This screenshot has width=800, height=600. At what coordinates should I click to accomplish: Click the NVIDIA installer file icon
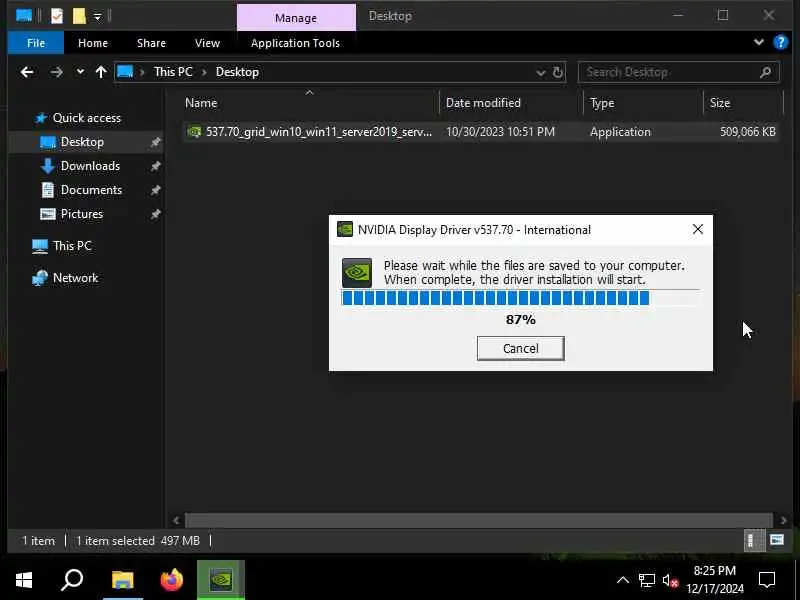tap(194, 132)
